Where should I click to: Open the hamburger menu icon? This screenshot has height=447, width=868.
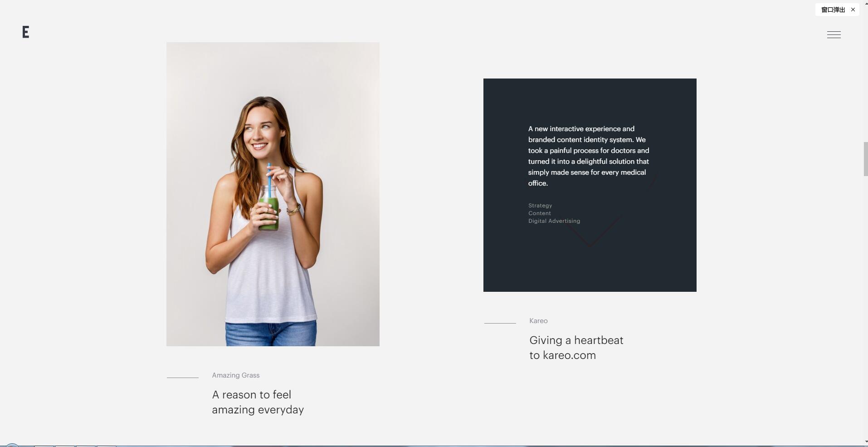point(834,34)
